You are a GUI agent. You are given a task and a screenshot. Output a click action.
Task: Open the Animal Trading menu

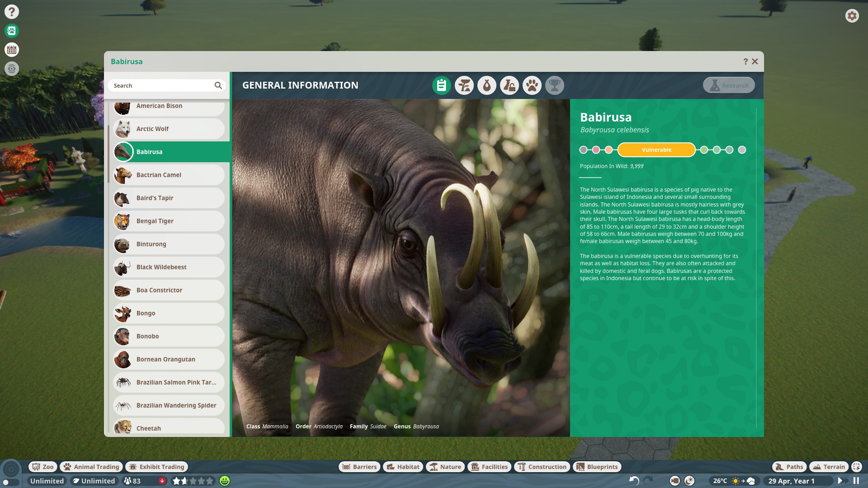91,467
